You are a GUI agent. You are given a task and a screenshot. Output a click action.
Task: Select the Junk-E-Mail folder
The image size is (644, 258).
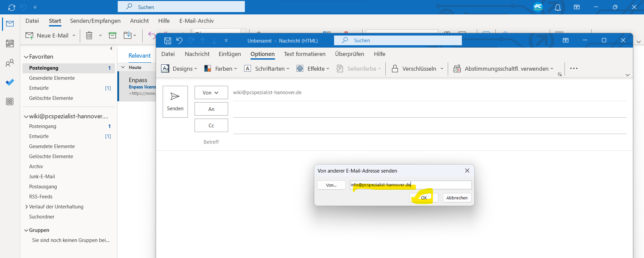point(42,177)
